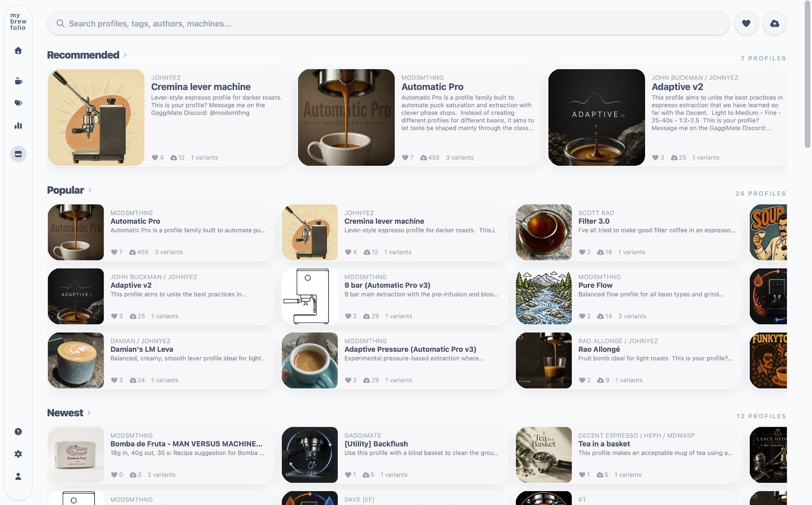The image size is (812, 505).
Task: Focus the search profiles input field
Action: pyautogui.click(x=388, y=23)
